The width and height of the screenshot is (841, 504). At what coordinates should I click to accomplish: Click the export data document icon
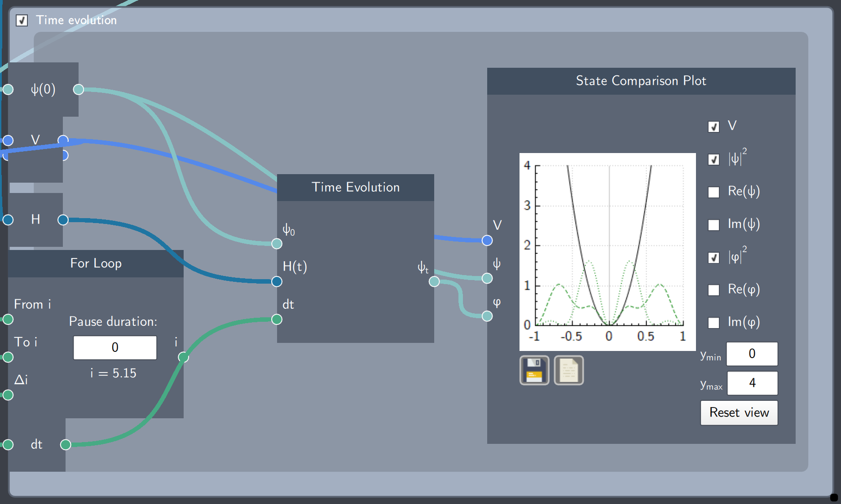tap(569, 370)
